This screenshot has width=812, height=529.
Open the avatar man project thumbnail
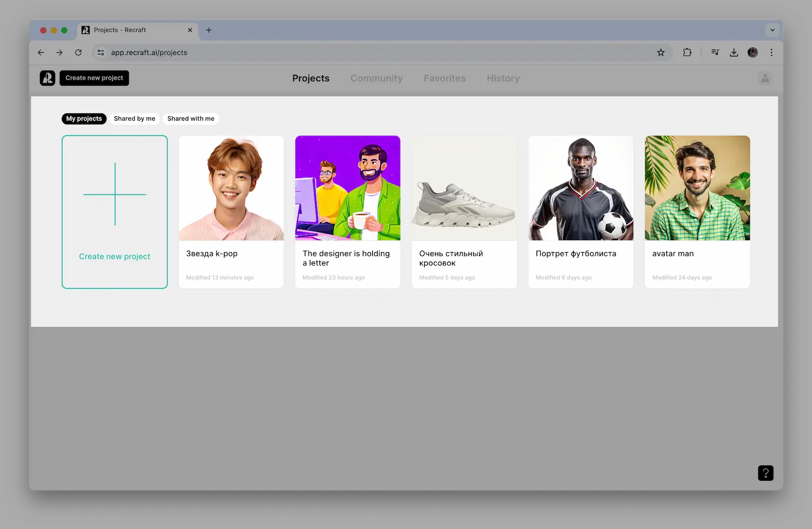[697, 188]
